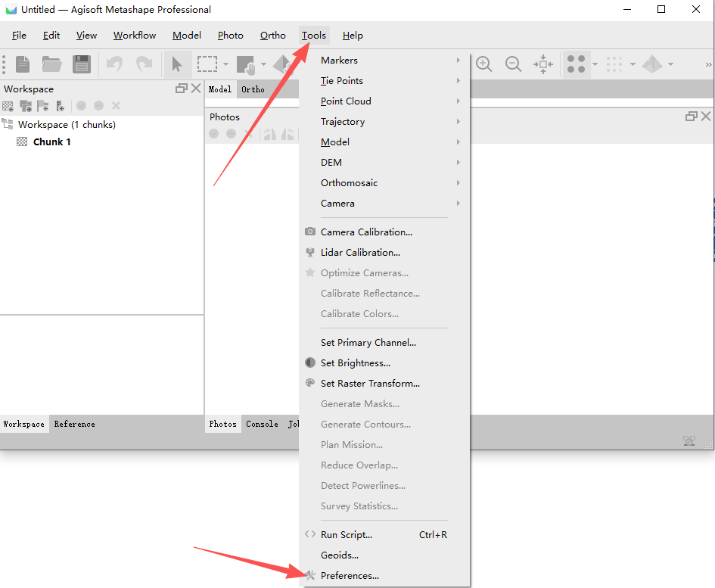Switch to the Console tab
The image size is (715, 588).
coord(262,424)
